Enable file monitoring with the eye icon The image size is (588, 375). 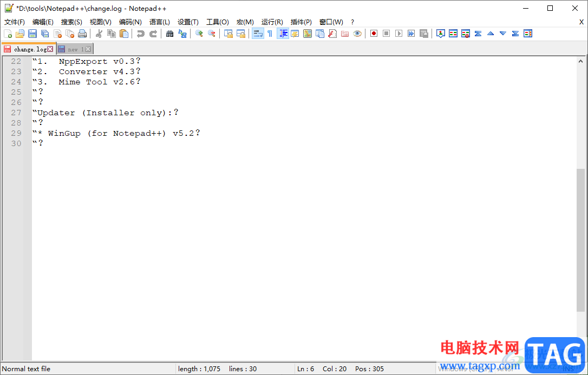[x=357, y=34]
